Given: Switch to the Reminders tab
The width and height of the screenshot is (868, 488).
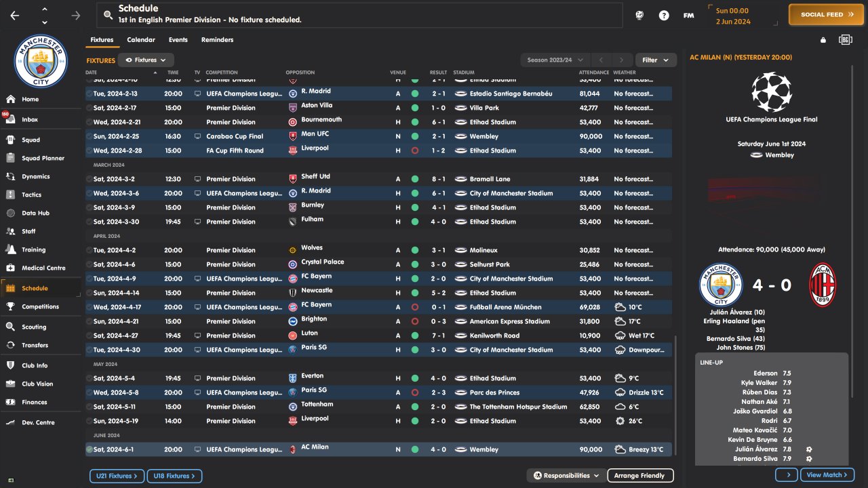Looking at the screenshot, I should [x=217, y=40].
